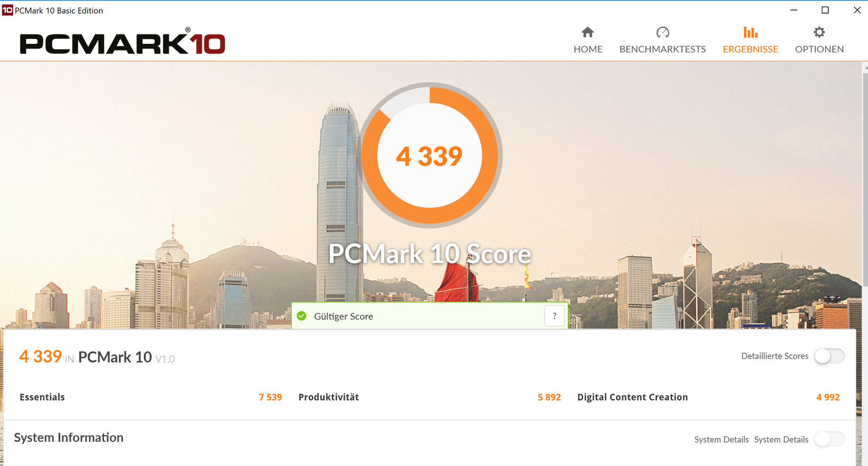This screenshot has height=466, width=868.
Task: Click the Detaillierte Scores label
Action: pyautogui.click(x=775, y=356)
